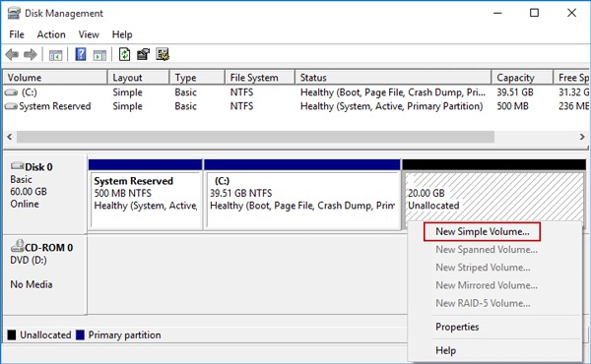This screenshot has height=364, width=591.
Task: Click the black Unallocated legend swatch
Action: pyautogui.click(x=12, y=335)
